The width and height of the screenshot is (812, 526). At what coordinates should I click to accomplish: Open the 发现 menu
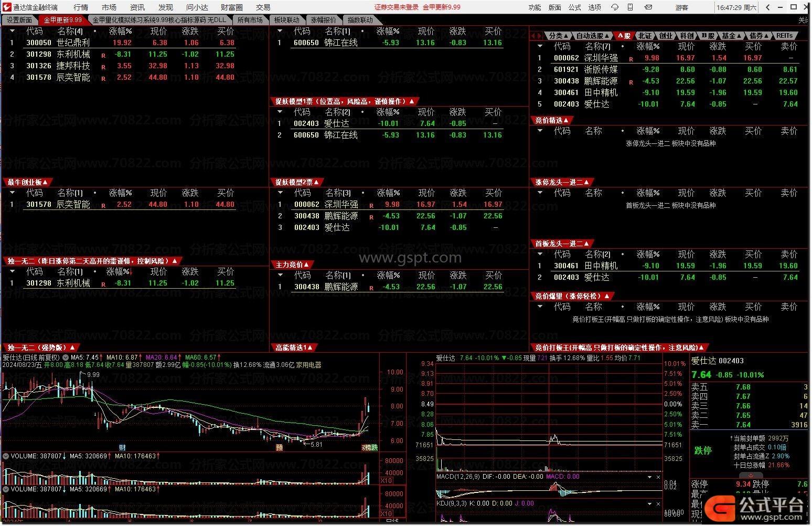tap(166, 7)
